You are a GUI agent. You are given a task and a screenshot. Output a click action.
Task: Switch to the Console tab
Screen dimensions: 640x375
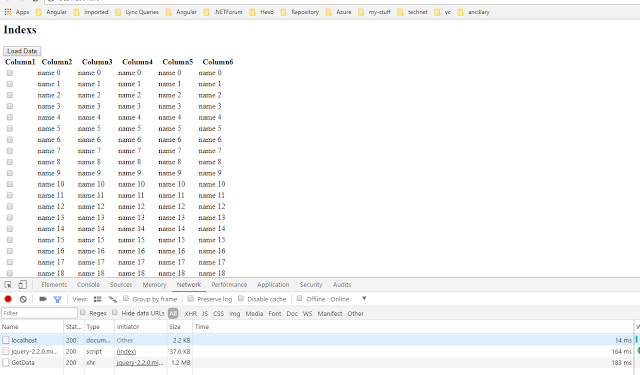(88, 285)
